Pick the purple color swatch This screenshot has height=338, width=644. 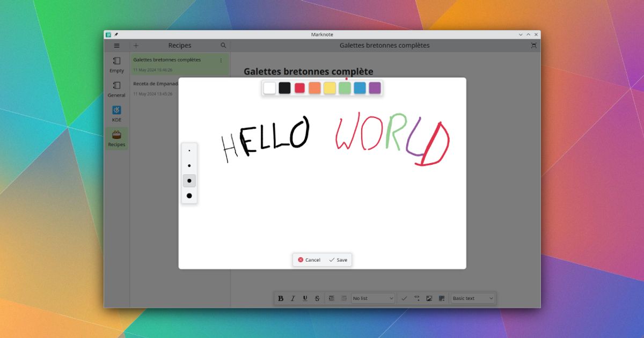click(375, 88)
